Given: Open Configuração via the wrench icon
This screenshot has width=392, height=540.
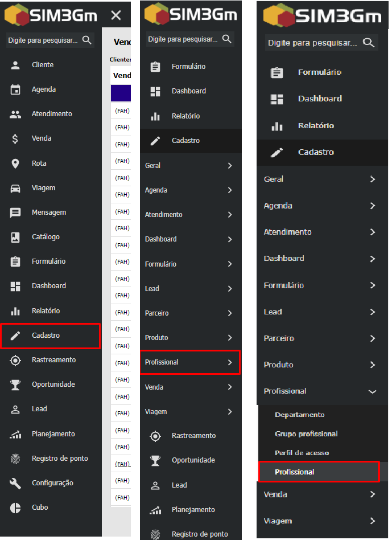Looking at the screenshot, I should [15, 483].
